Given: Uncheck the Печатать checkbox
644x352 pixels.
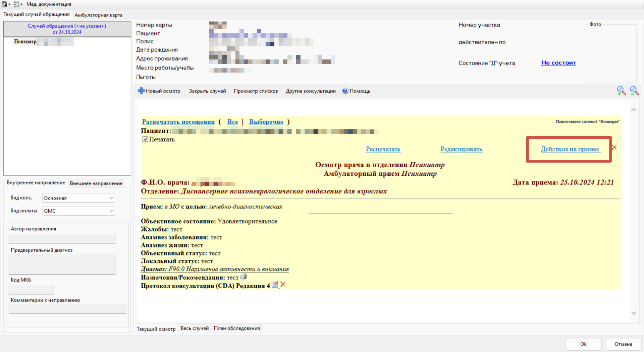Looking at the screenshot, I should click(145, 139).
